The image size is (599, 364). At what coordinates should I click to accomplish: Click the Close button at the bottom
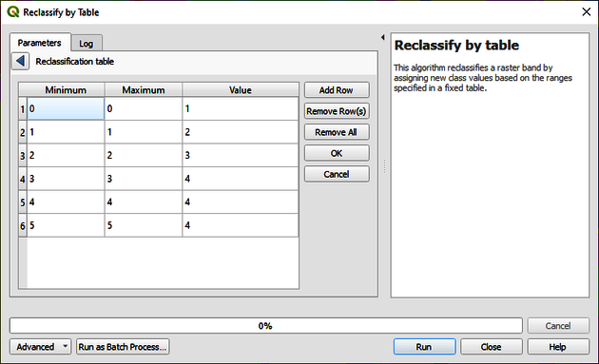pos(492,347)
